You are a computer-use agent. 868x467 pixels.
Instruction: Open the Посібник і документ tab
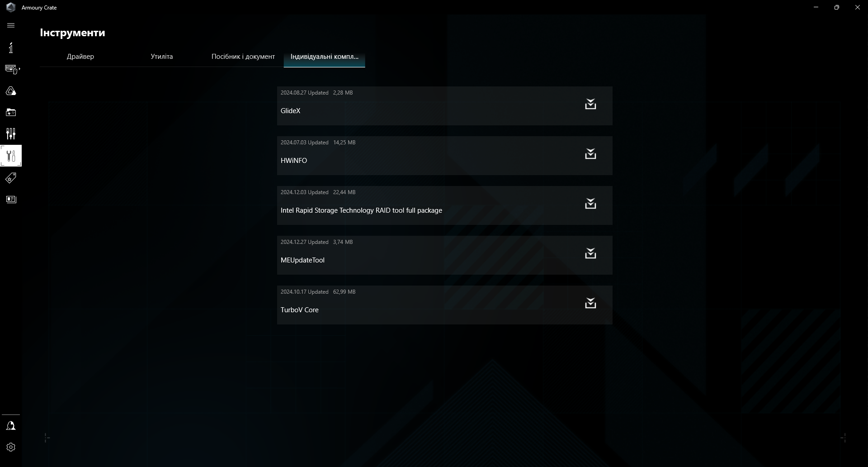pos(243,57)
